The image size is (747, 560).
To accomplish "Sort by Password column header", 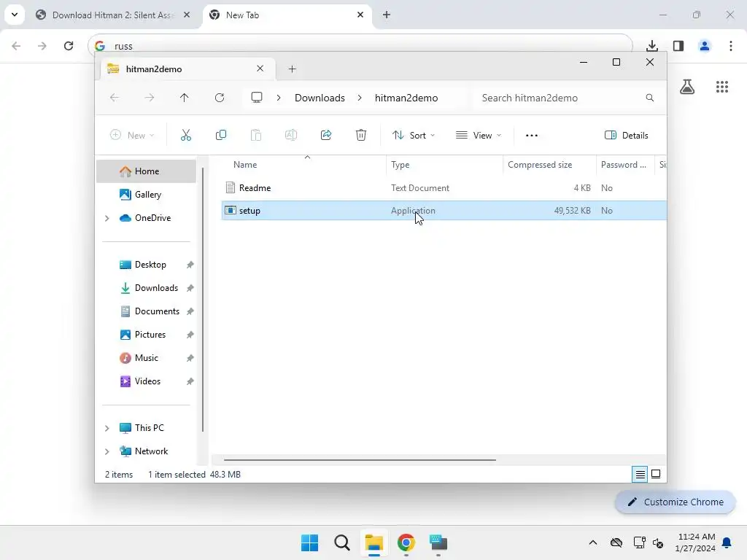I will point(625,165).
